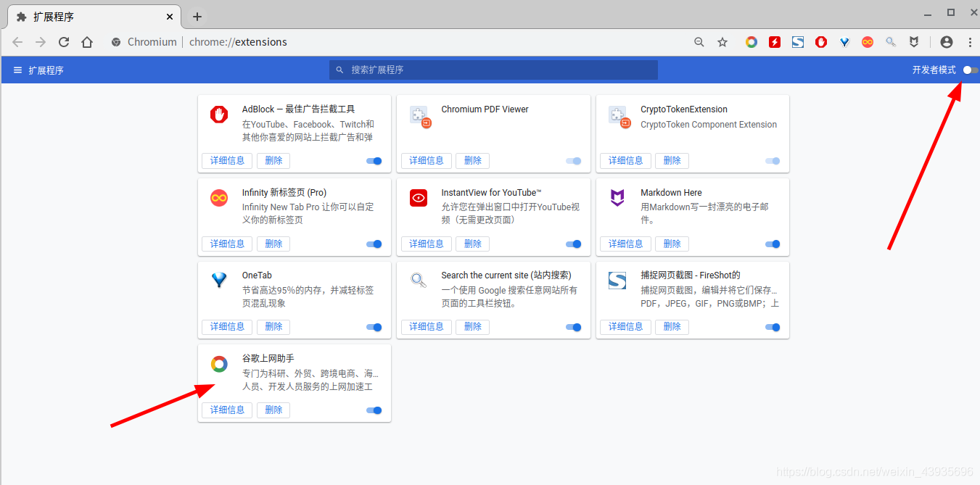Viewport: 980px width, 485px height.
Task: Click the Chromium PDF Viewer puzzle icon
Action: pos(419,116)
